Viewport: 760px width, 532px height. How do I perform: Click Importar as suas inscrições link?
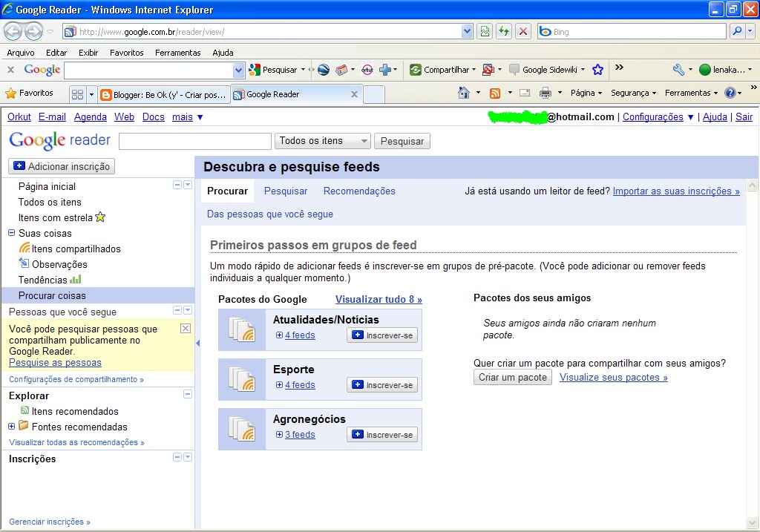(676, 191)
